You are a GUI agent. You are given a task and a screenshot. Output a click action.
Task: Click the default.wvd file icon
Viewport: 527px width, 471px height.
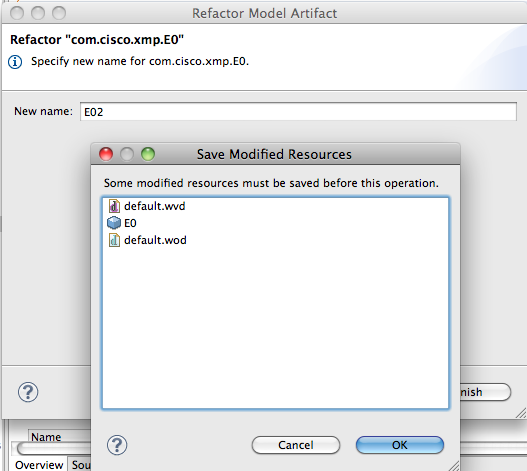point(114,206)
